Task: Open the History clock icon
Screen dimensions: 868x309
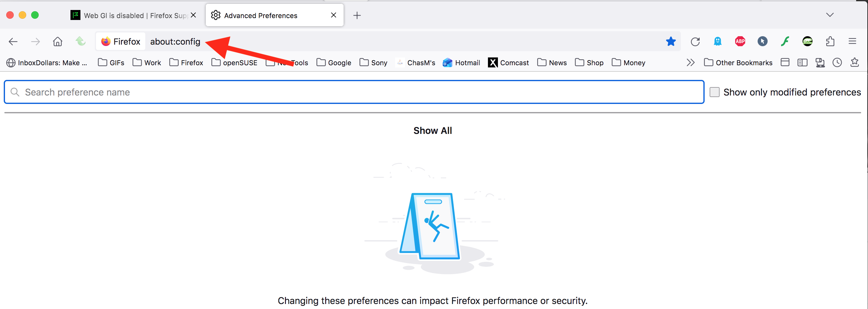Action: [x=837, y=62]
